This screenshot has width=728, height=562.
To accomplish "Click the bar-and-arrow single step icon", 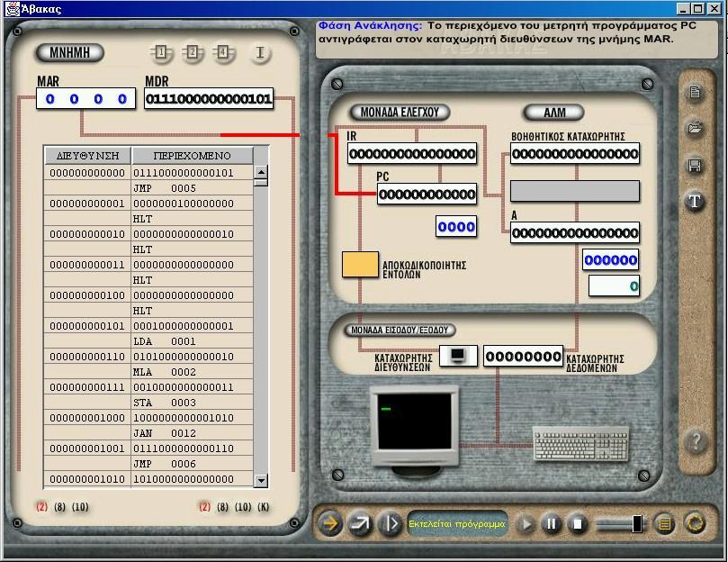I will click(x=390, y=524).
